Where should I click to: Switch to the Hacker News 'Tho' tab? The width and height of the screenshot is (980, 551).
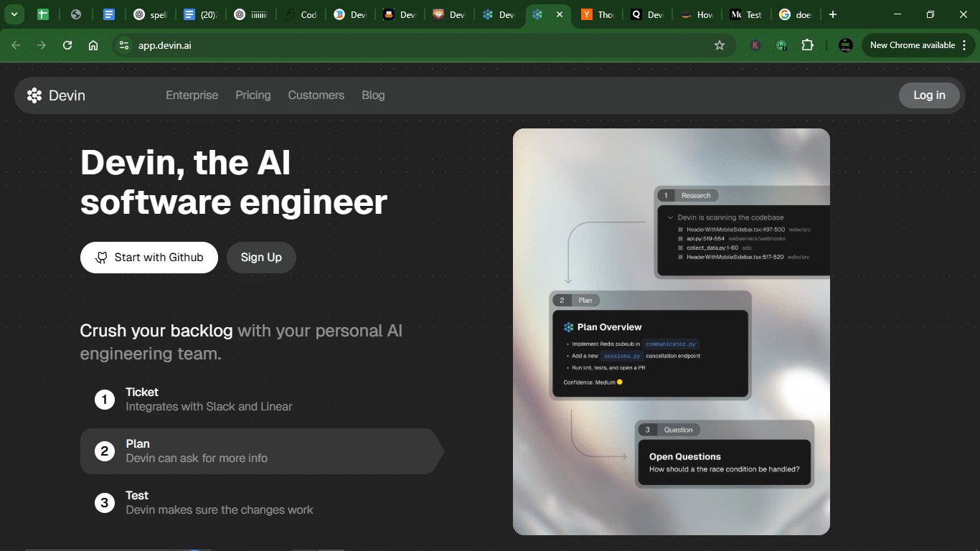[x=598, y=14]
